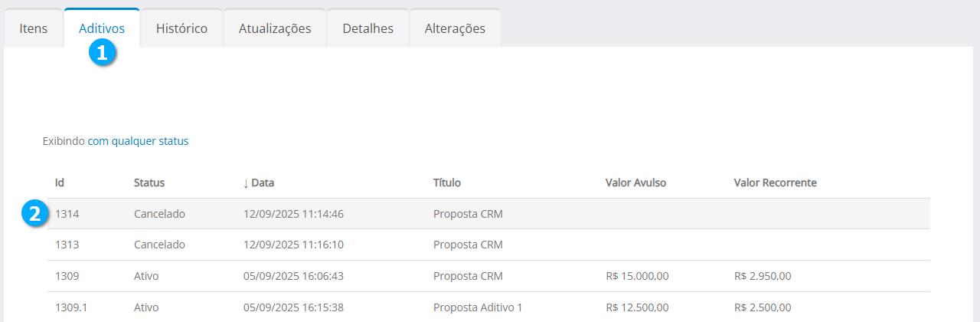Click the R$ 15.000,00 value cell

tap(637, 276)
